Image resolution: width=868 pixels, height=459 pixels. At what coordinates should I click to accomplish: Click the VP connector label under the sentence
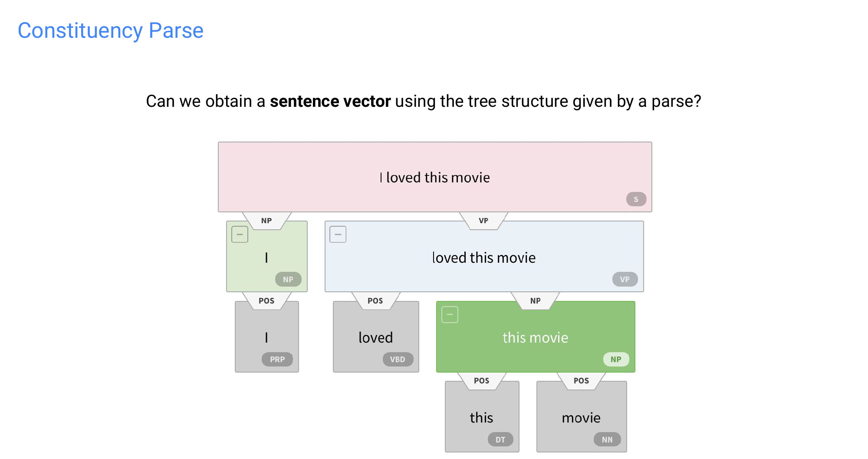[483, 221]
